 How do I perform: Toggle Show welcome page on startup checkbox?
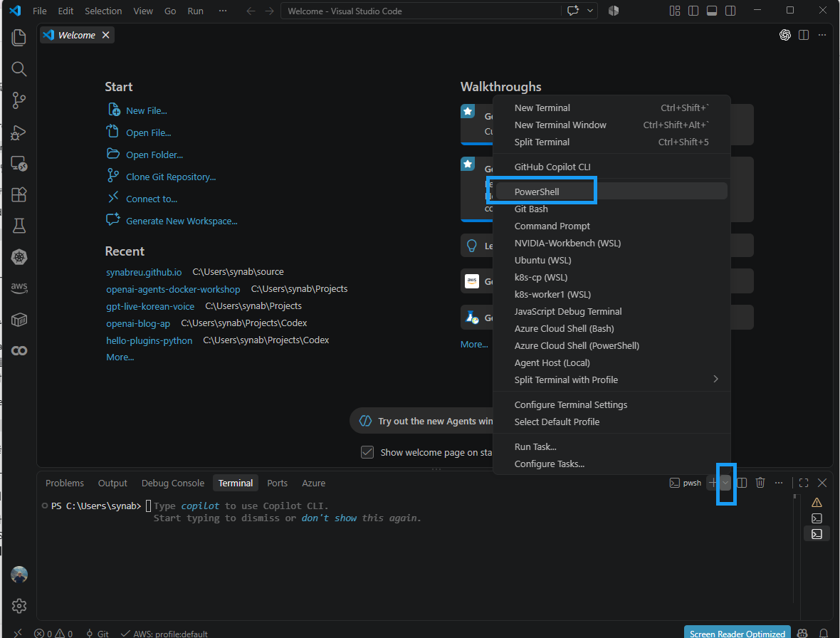click(367, 452)
